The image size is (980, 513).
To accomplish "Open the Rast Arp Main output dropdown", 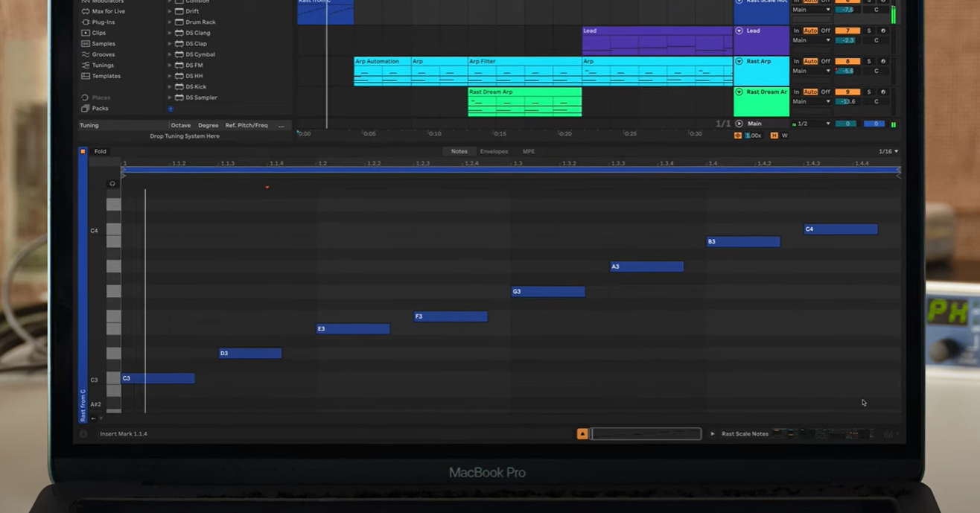I will tap(811, 71).
